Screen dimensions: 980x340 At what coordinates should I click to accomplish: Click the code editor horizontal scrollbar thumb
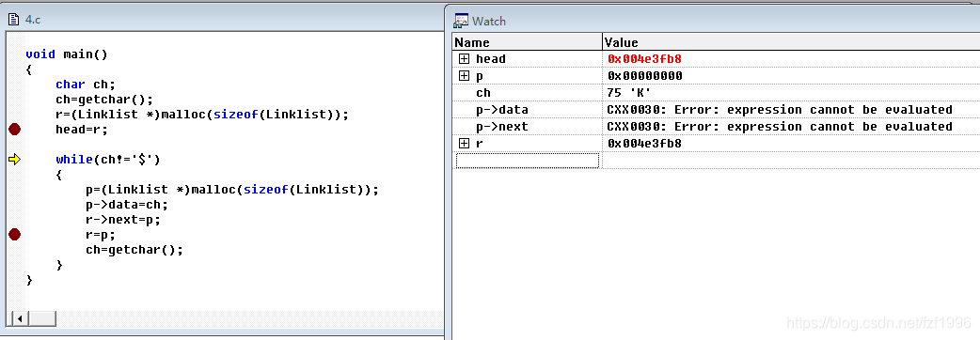[x=42, y=318]
